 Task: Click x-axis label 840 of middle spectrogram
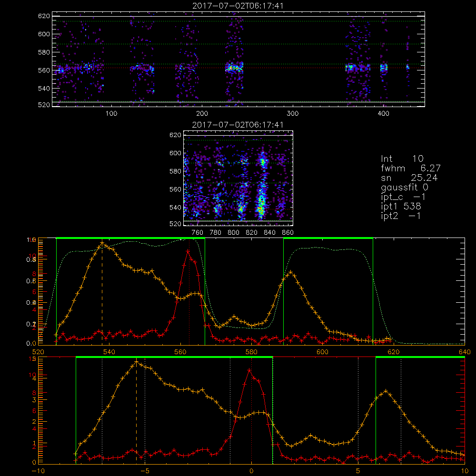(269, 233)
